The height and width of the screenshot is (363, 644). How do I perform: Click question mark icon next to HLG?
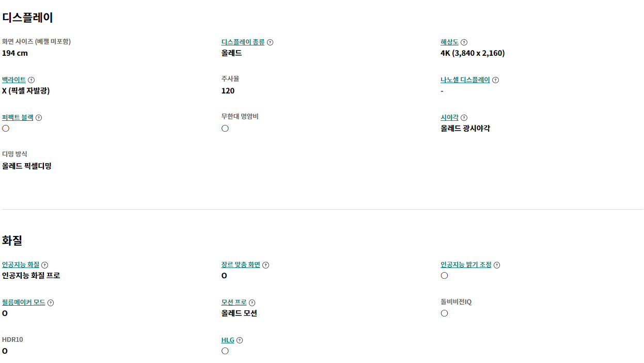pos(240,340)
